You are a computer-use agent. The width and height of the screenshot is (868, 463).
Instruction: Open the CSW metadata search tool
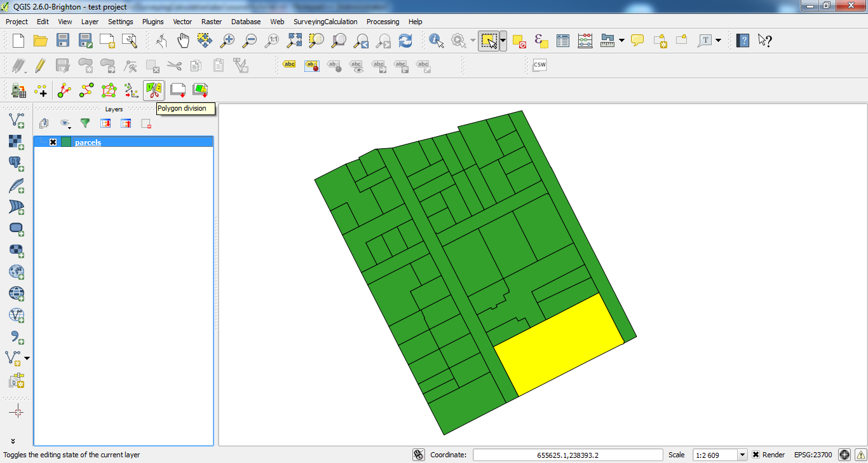[539, 65]
